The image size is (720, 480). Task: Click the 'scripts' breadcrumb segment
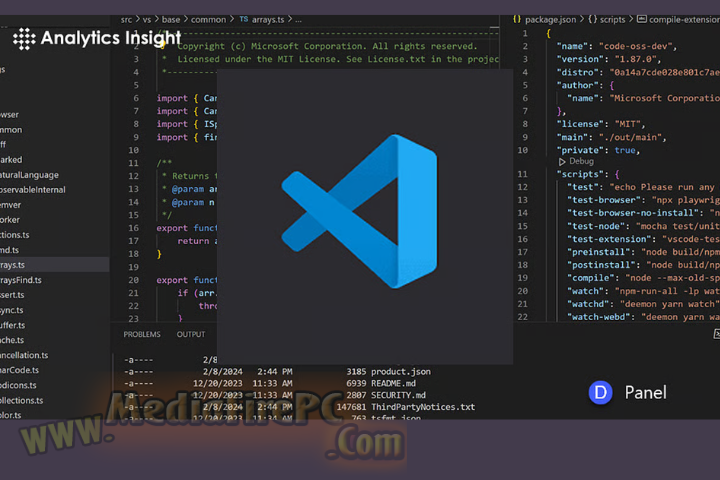(613, 19)
